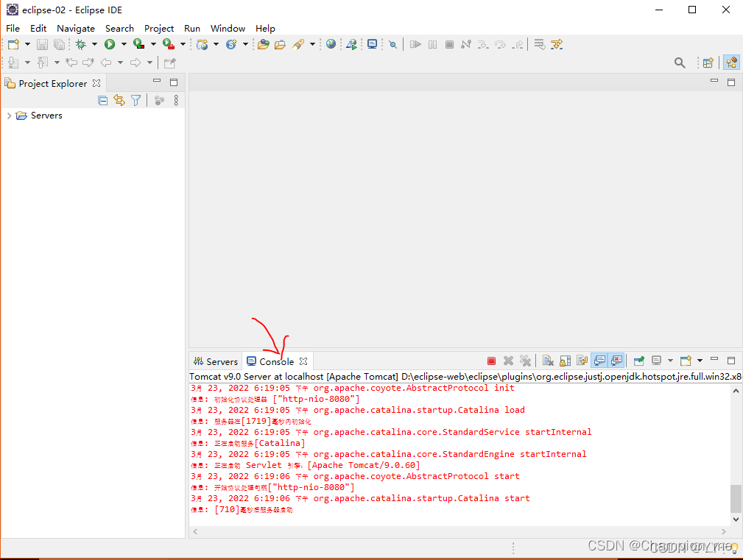Image resolution: width=743 pixels, height=560 pixels.
Task: Open the File menu
Action: tap(13, 29)
